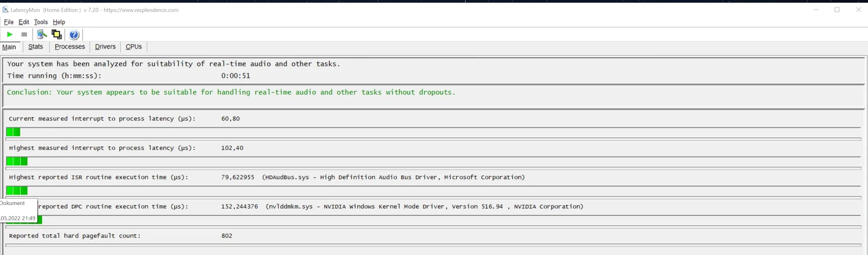Click the monitor analysis toolbar icon

[42, 34]
